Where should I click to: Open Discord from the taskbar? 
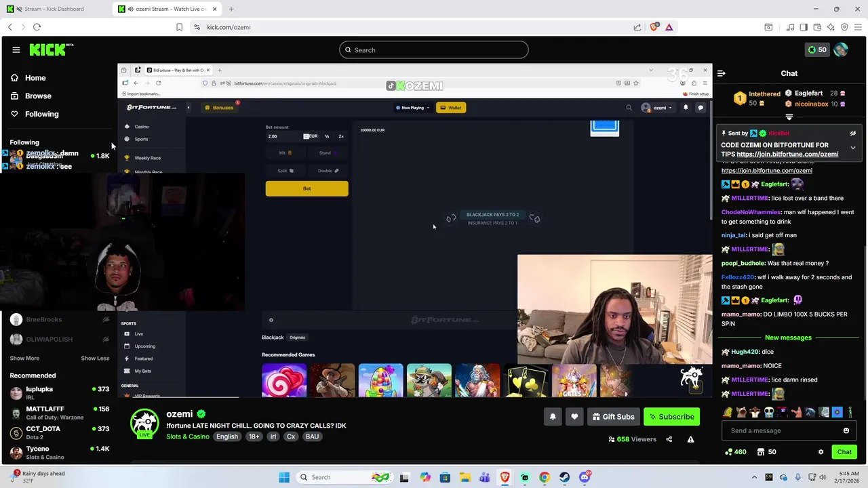pos(585,477)
